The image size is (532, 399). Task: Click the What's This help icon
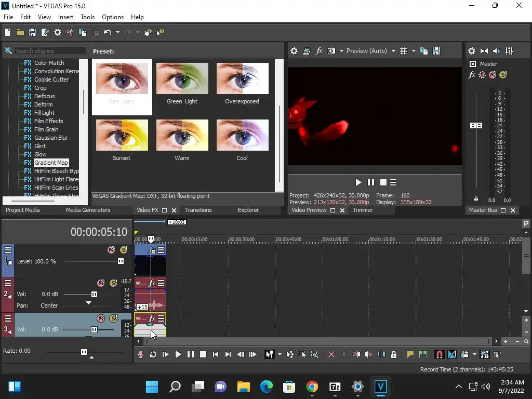pos(160,32)
